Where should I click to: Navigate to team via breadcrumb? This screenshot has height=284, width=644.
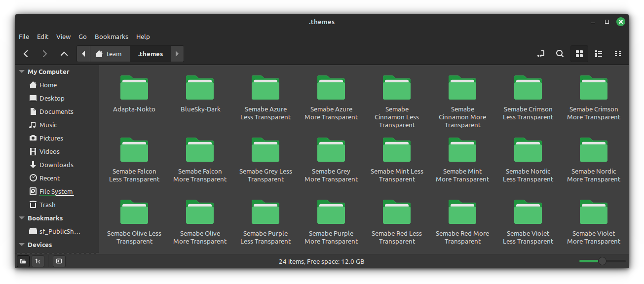tap(110, 53)
